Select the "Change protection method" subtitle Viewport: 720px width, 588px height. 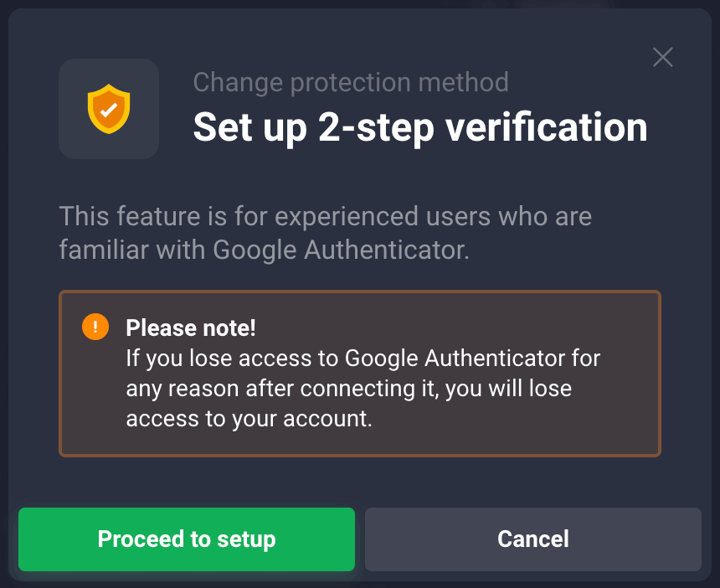click(x=351, y=82)
